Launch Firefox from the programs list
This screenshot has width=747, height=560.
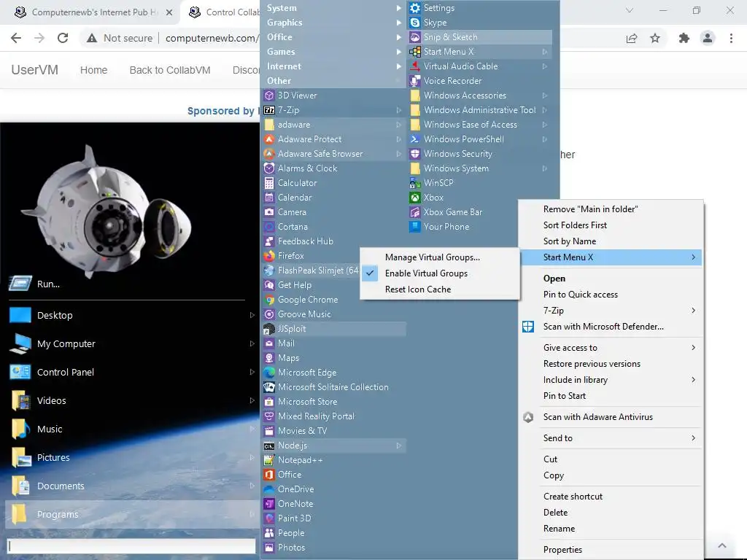point(269,256)
